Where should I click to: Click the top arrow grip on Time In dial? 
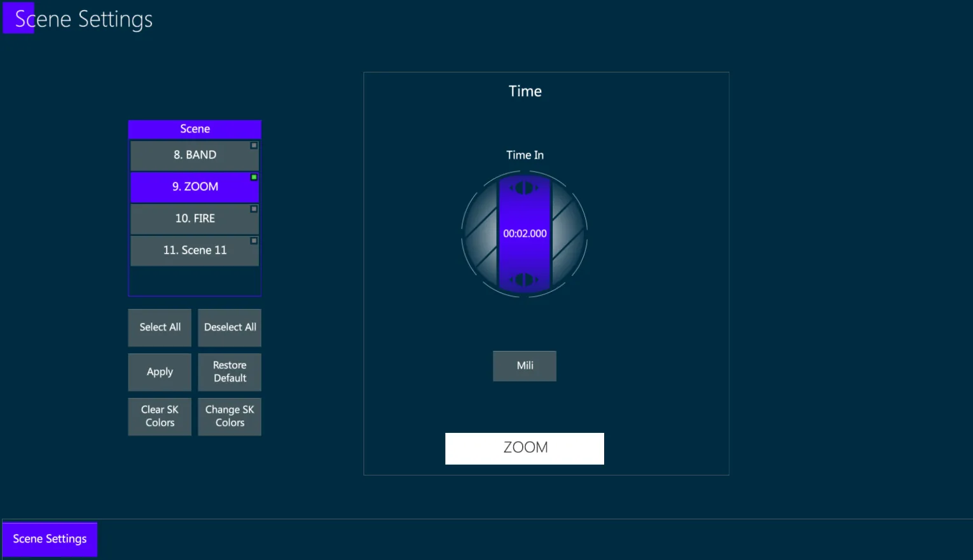[x=525, y=188]
